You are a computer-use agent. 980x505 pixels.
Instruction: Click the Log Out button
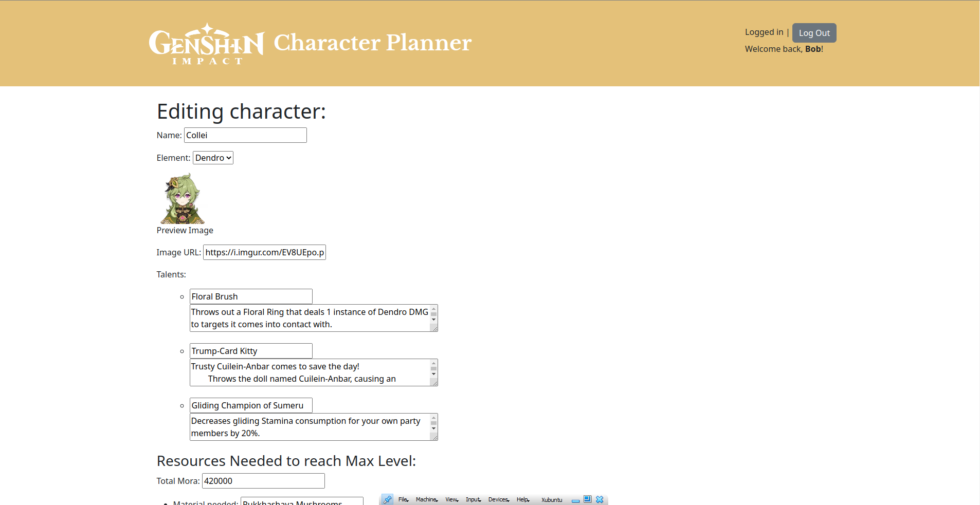click(x=814, y=32)
